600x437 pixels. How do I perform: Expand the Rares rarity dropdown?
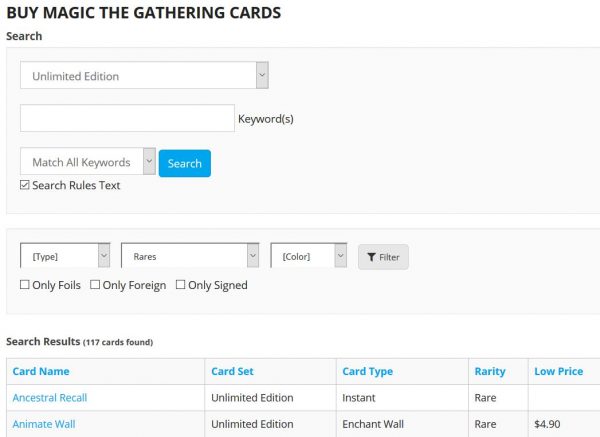click(x=190, y=256)
